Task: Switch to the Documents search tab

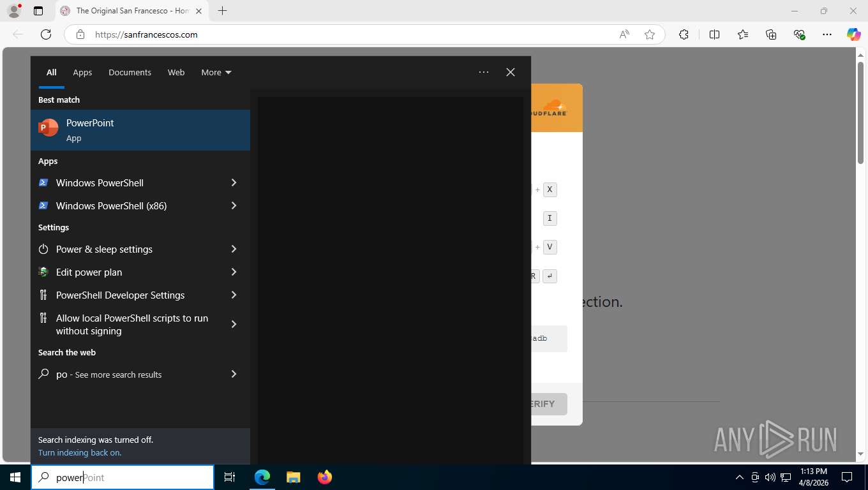Action: (x=130, y=73)
